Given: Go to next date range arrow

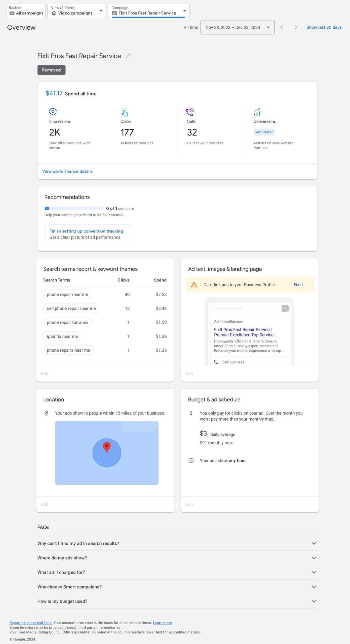Looking at the screenshot, I should click(296, 27).
